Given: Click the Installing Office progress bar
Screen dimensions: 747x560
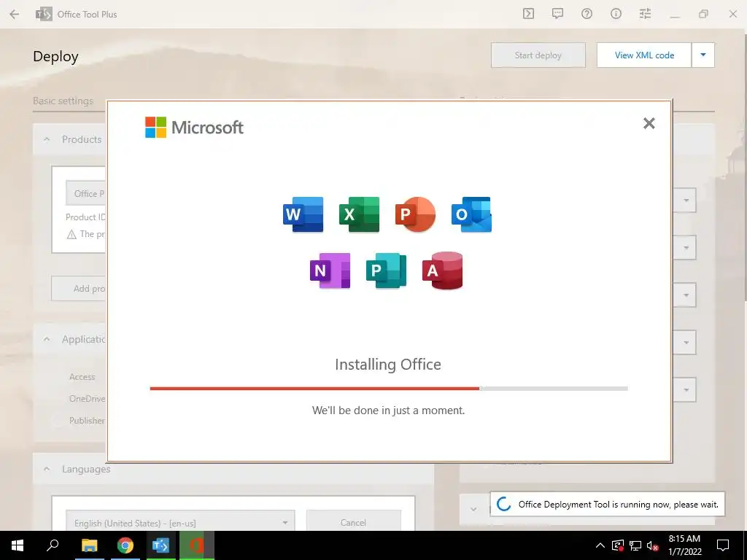Looking at the screenshot, I should point(389,389).
